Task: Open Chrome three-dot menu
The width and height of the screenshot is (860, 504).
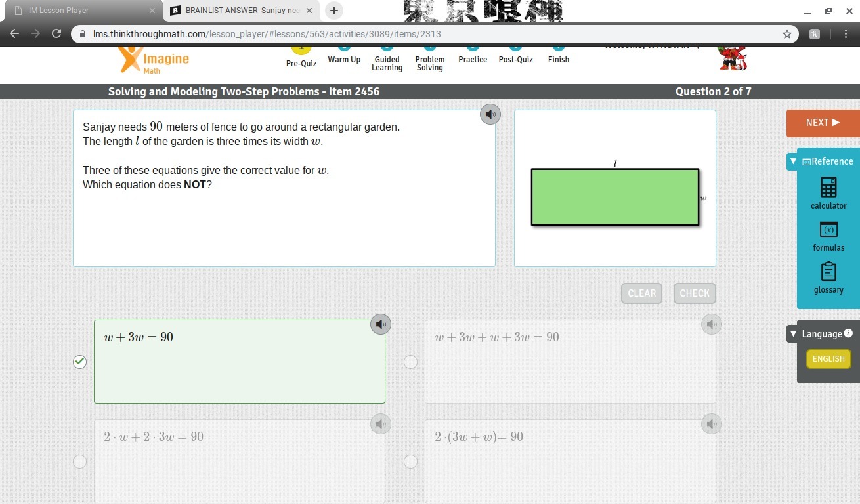Action: (x=845, y=34)
